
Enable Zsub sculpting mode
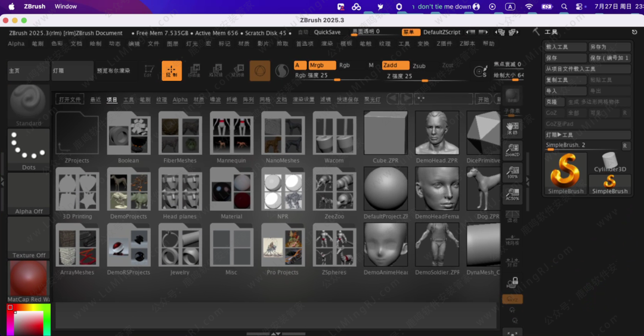[419, 66]
